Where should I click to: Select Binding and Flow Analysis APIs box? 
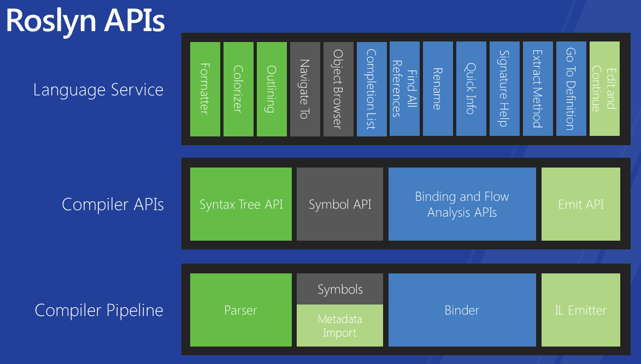point(462,204)
